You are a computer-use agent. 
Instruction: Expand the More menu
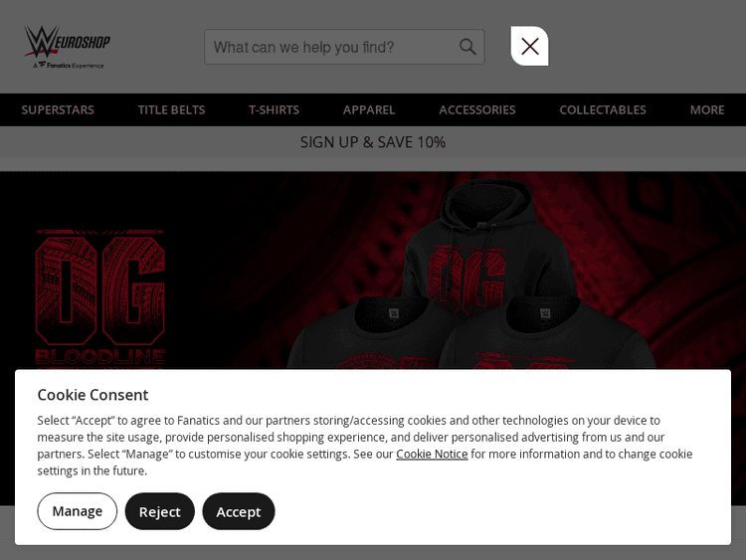[x=707, y=109]
